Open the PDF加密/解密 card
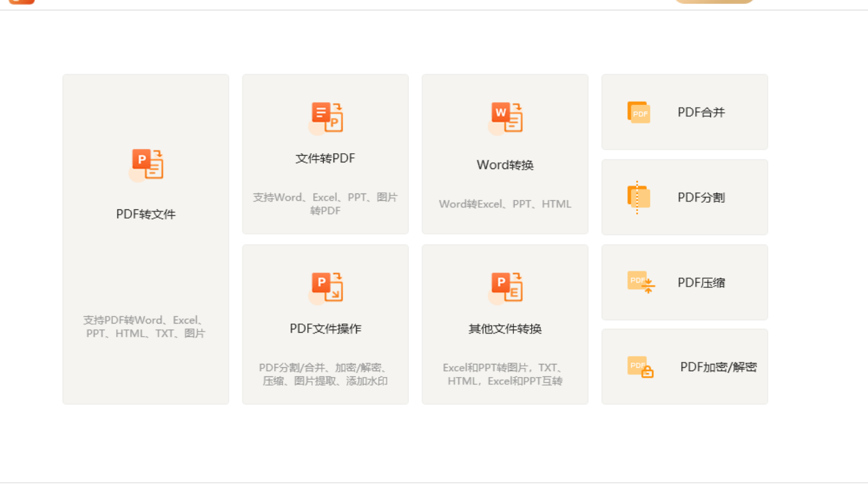Image resolution: width=868 pixels, height=488 pixels. (684, 366)
